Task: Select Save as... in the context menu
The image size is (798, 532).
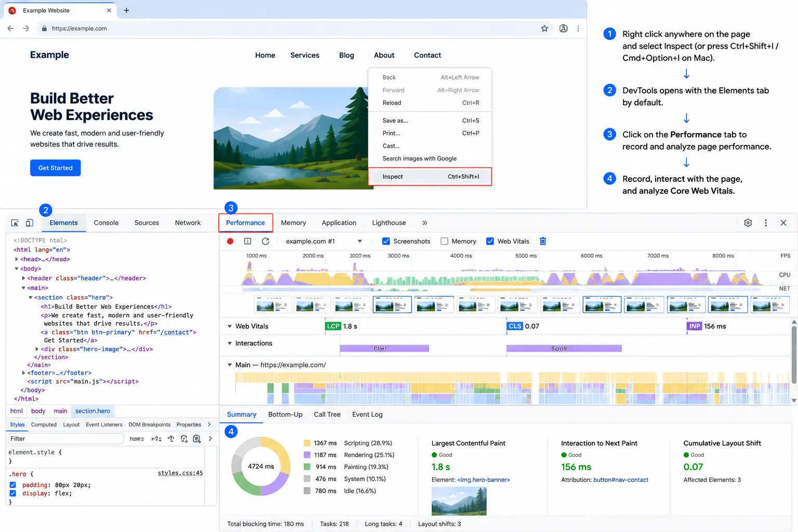Action: click(x=430, y=121)
